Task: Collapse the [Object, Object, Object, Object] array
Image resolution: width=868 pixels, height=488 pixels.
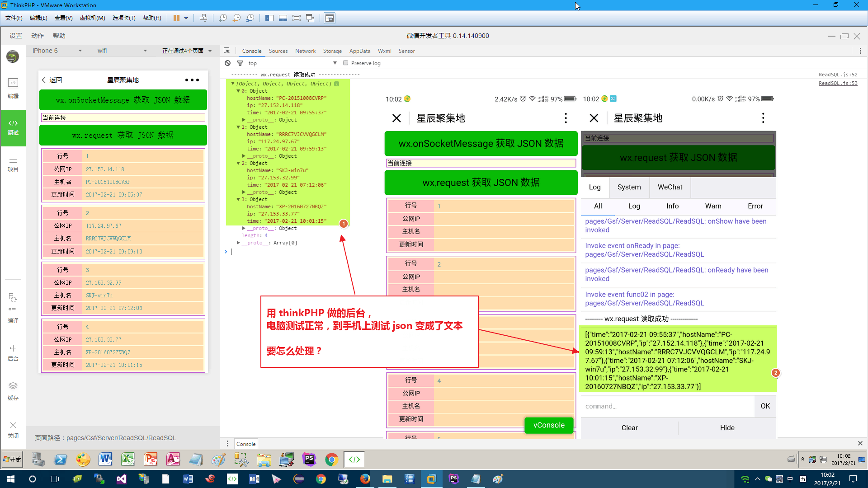Action: tap(233, 84)
